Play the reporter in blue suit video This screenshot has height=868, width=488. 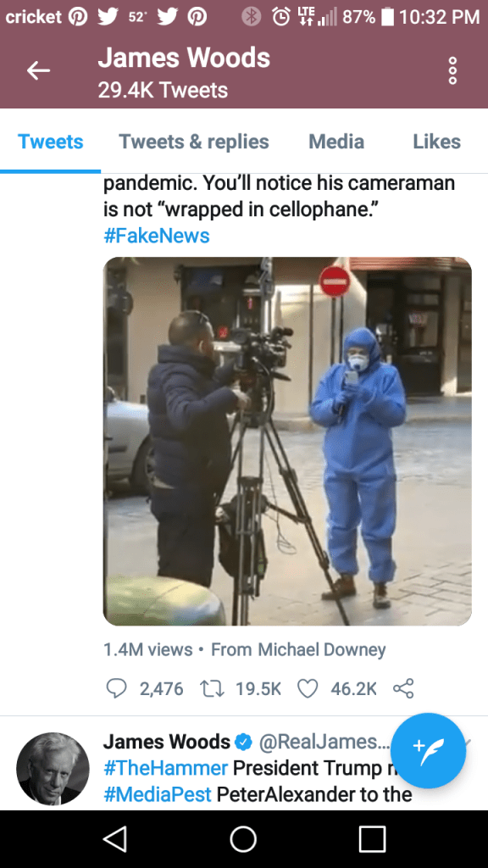tap(287, 441)
